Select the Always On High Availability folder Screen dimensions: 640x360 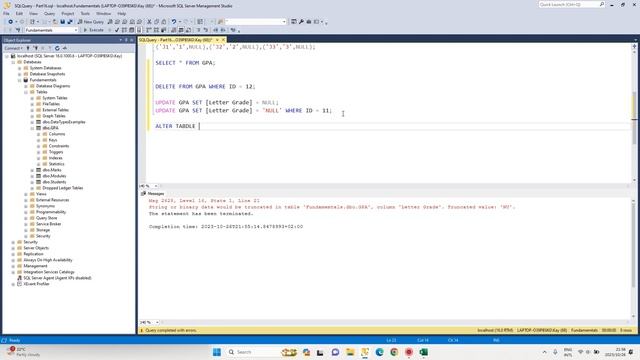48,260
